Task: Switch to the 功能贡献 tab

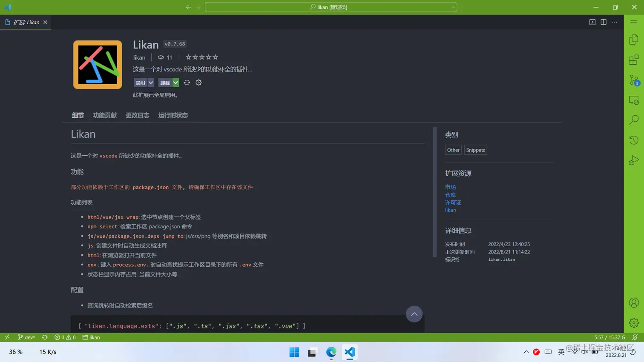Action: [105, 115]
